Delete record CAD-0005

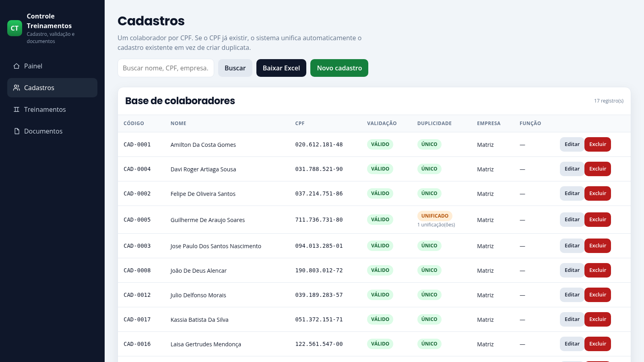coord(598,220)
